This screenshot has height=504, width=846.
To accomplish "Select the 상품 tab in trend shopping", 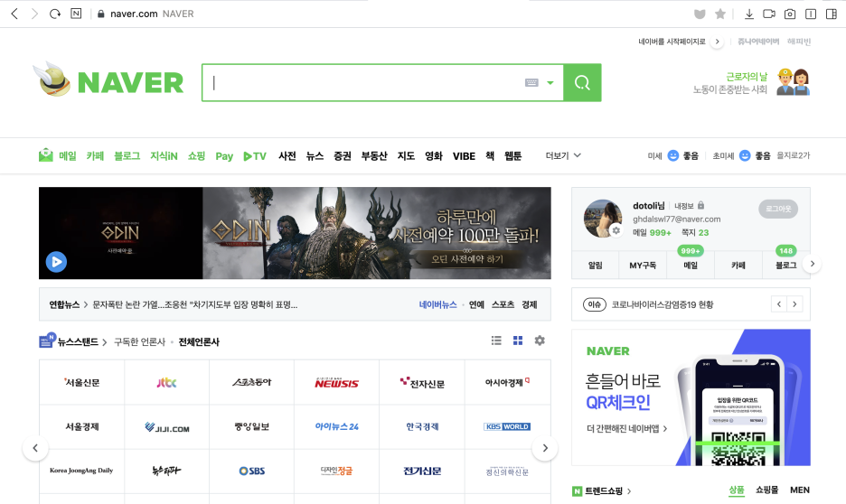I will pos(737,490).
